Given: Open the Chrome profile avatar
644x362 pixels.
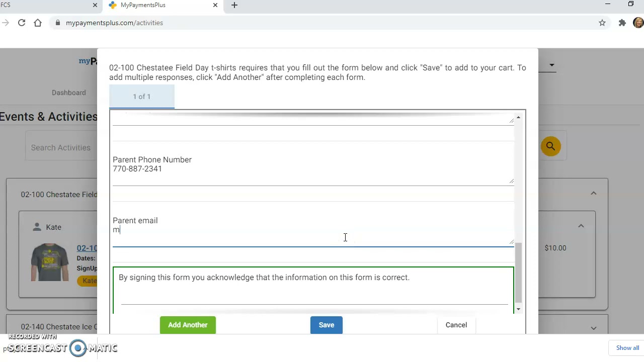Looking at the screenshot, I should coord(638,23).
